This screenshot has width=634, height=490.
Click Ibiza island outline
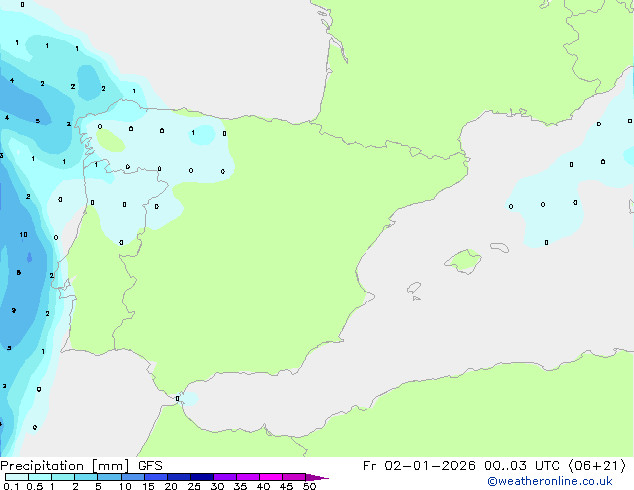[414, 288]
